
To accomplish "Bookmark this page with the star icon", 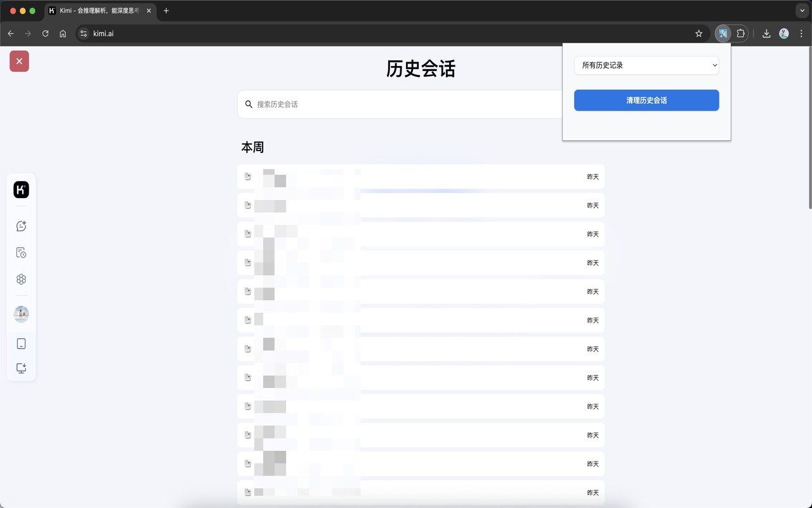I will coord(699,34).
